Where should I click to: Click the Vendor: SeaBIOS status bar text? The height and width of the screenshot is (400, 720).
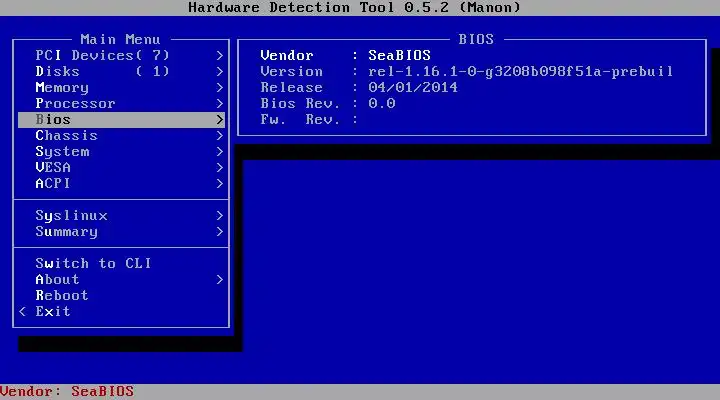pos(67,392)
